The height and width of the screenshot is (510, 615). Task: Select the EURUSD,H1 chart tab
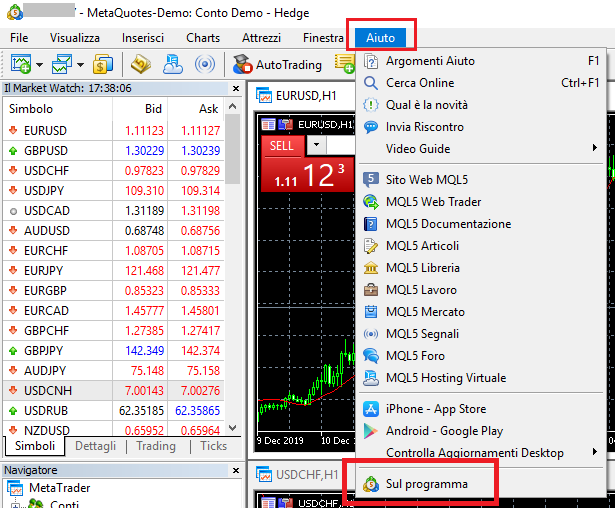(x=297, y=96)
